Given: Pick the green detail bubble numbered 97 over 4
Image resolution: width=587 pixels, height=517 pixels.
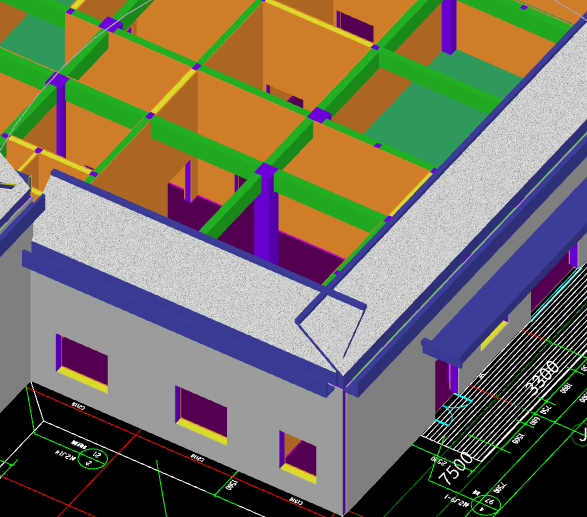Looking at the screenshot, I should coord(486,505).
